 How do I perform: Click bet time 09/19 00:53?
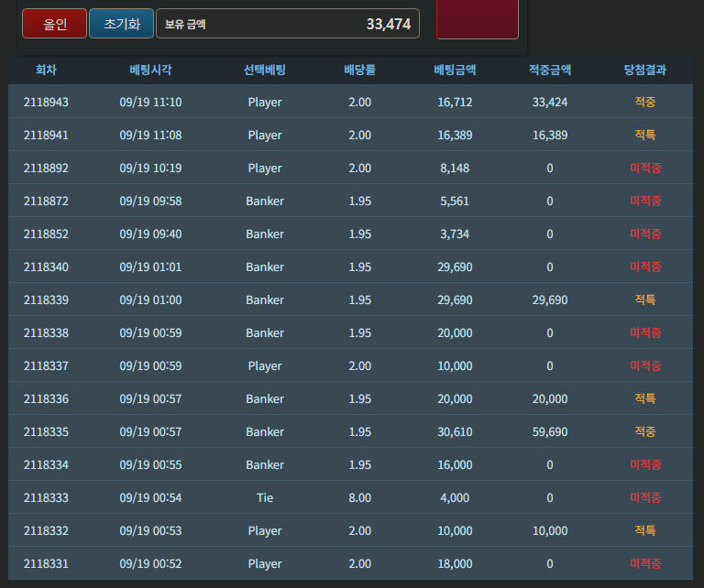tap(150, 530)
